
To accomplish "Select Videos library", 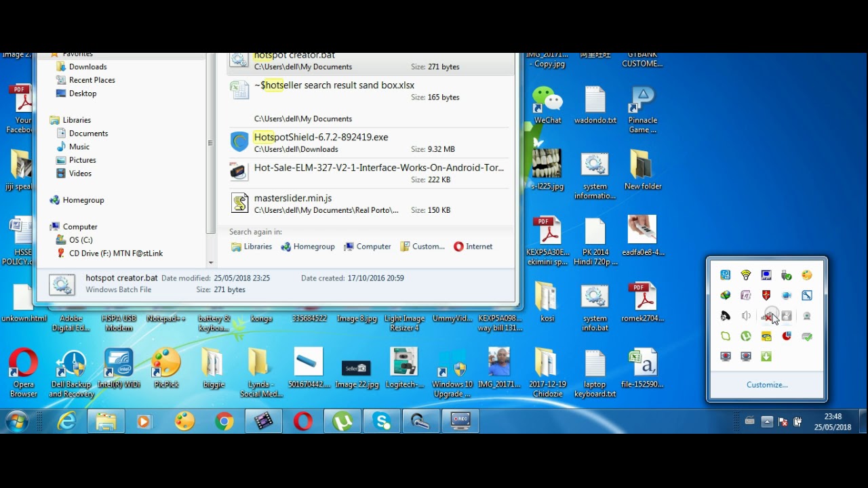I will click(79, 174).
